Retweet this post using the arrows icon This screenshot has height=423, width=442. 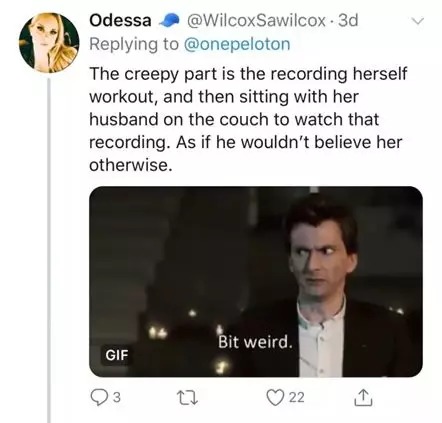(x=187, y=397)
